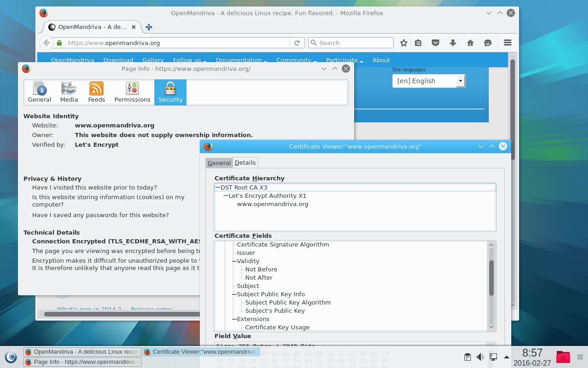Image resolution: width=588 pixels, height=368 pixels.
Task: Select the Not Before field
Action: pos(261,269)
